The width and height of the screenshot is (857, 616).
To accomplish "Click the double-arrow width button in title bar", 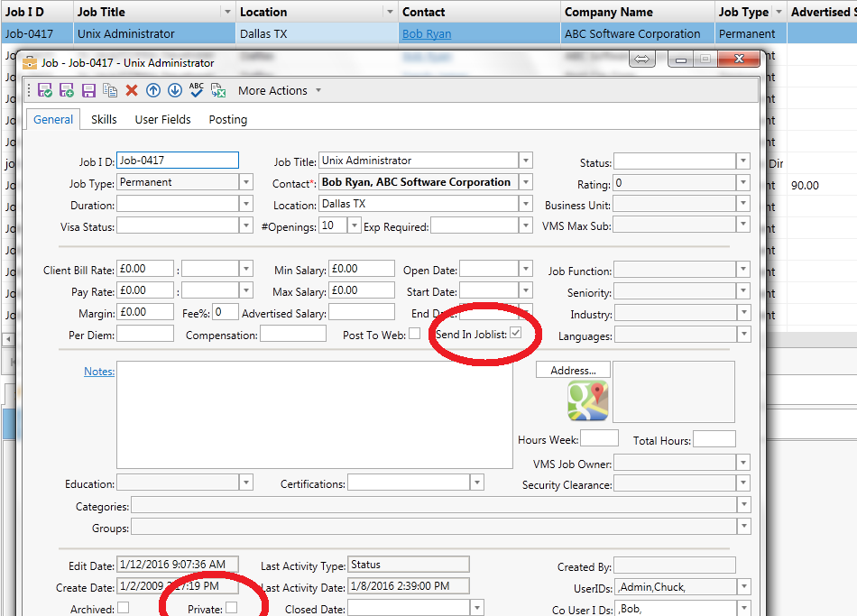I will (642, 59).
